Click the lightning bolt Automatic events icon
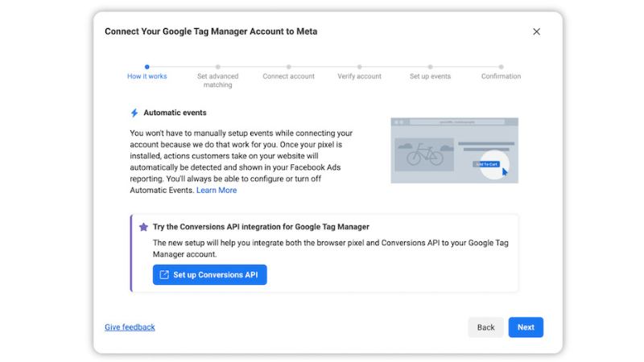This screenshot has height=362, width=644. [x=134, y=113]
